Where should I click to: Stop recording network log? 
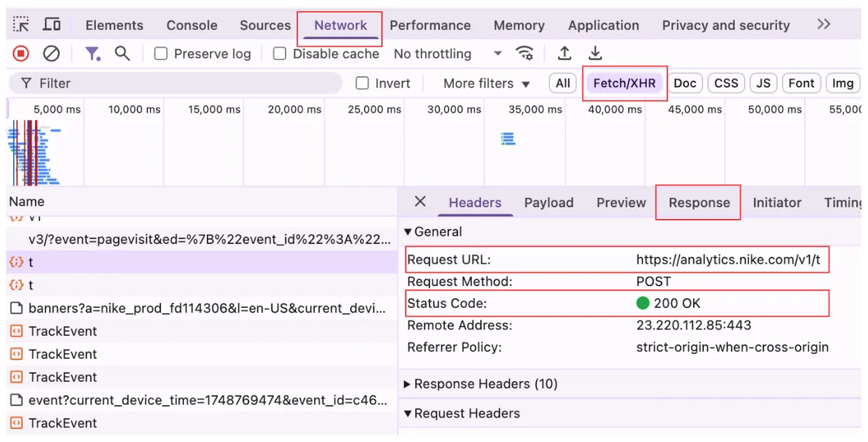coord(21,53)
